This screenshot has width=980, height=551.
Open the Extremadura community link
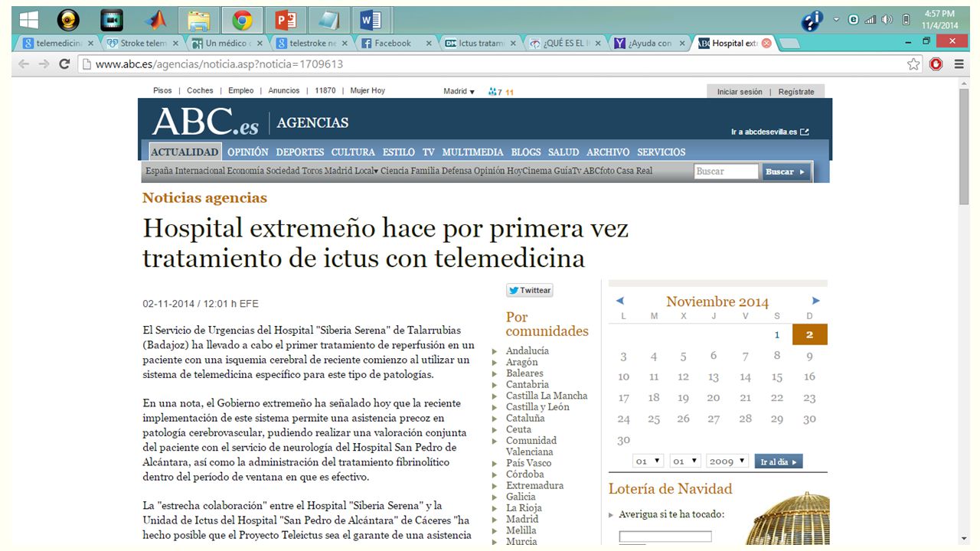click(x=534, y=485)
